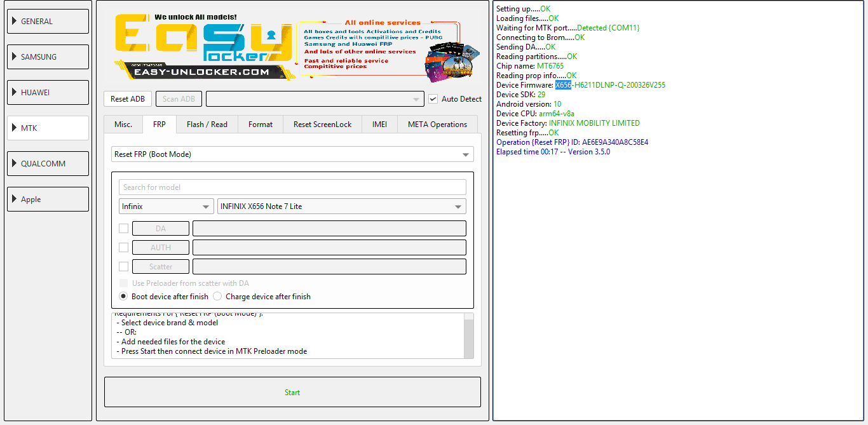This screenshot has width=868, height=425.
Task: Open the Reset FRP (Boot Mode) dropdown
Action: (292, 154)
